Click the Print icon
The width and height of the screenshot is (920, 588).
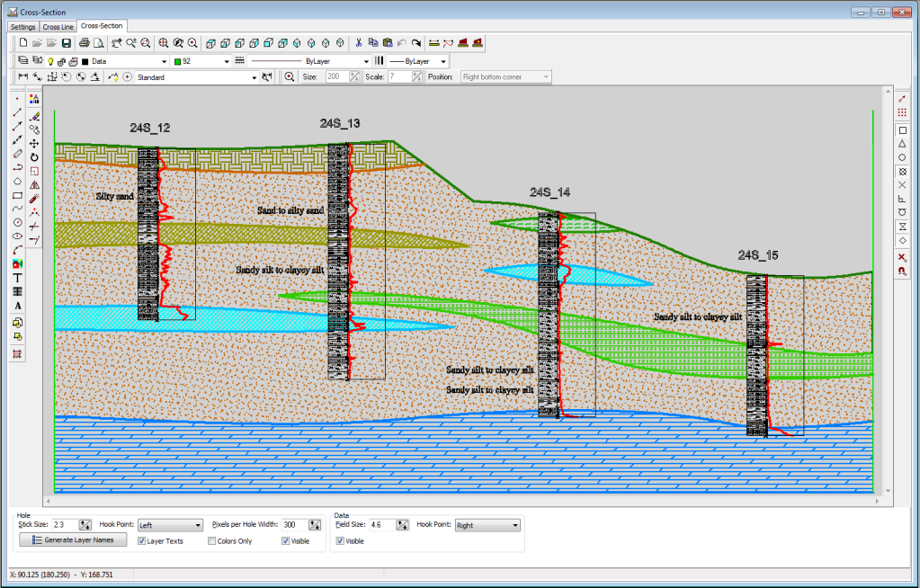[85, 43]
